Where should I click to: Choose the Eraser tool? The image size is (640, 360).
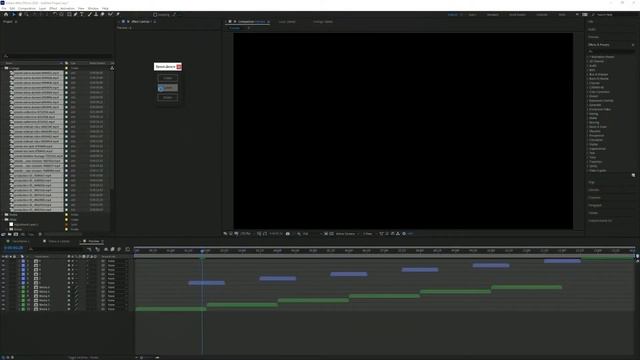point(102,14)
